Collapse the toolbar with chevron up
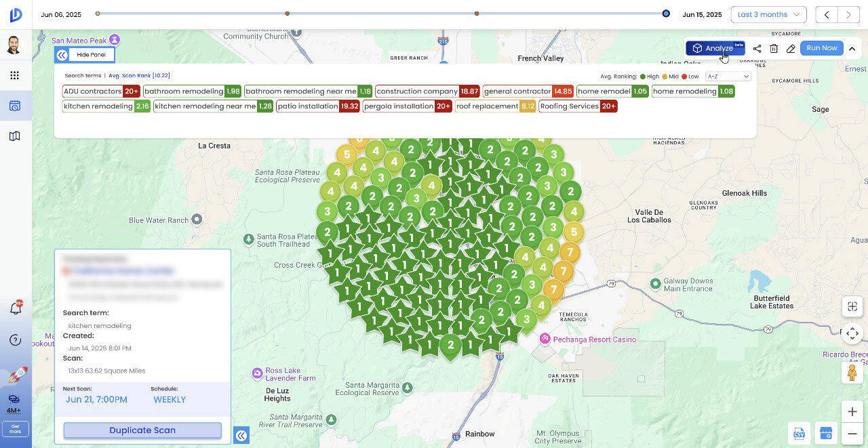The width and height of the screenshot is (868, 448). (x=852, y=48)
